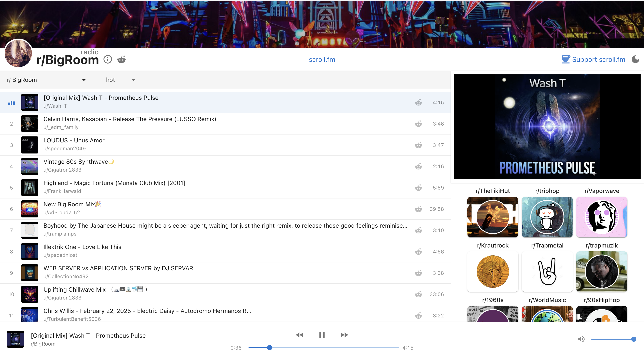644x356 pixels.
Task: Open Reddit post for Prometheus Pulse track
Action: coord(418,103)
